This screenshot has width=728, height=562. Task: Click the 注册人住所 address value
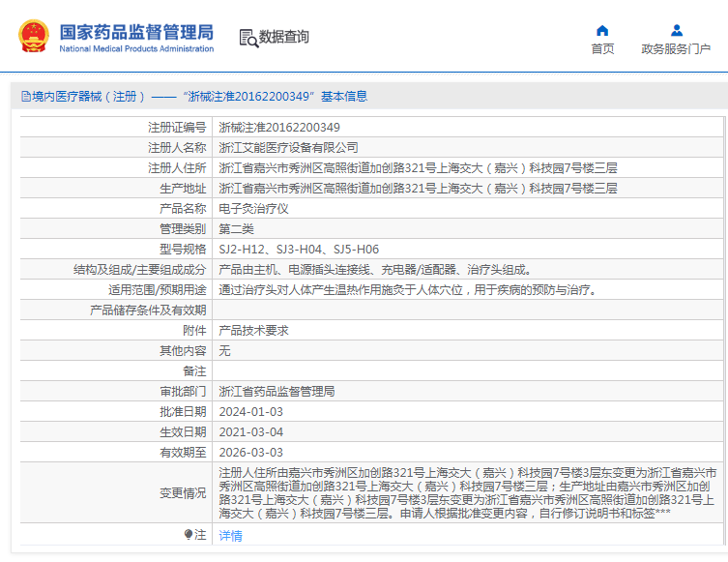coord(418,168)
